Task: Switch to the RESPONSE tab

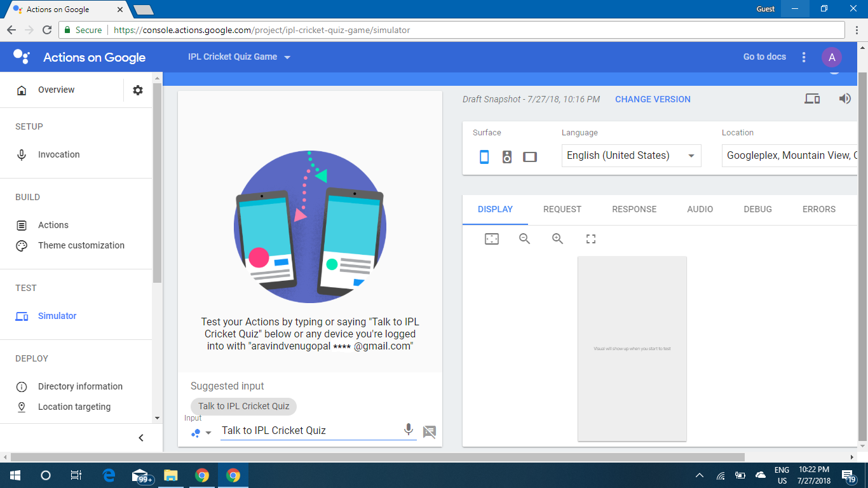Action: [x=634, y=210]
